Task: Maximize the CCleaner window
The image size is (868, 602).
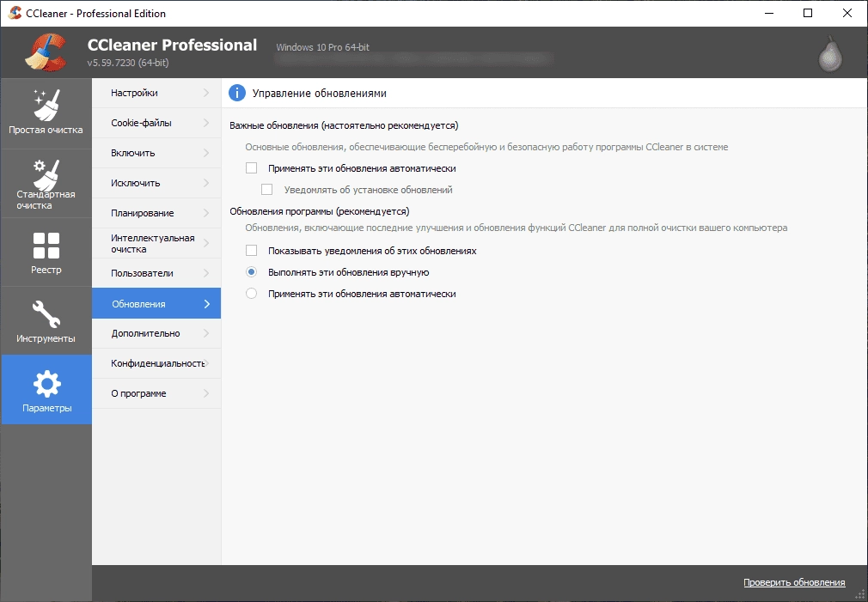Action: pyautogui.click(x=808, y=13)
